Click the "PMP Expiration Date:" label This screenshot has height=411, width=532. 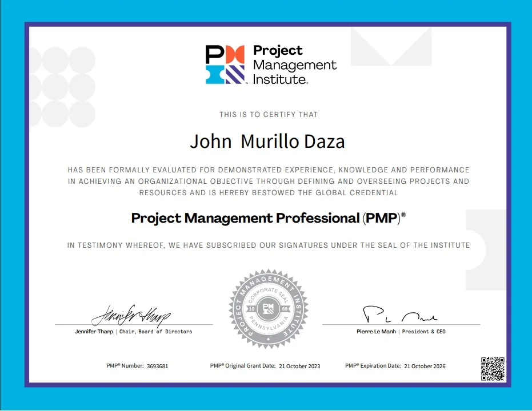pos(373,366)
